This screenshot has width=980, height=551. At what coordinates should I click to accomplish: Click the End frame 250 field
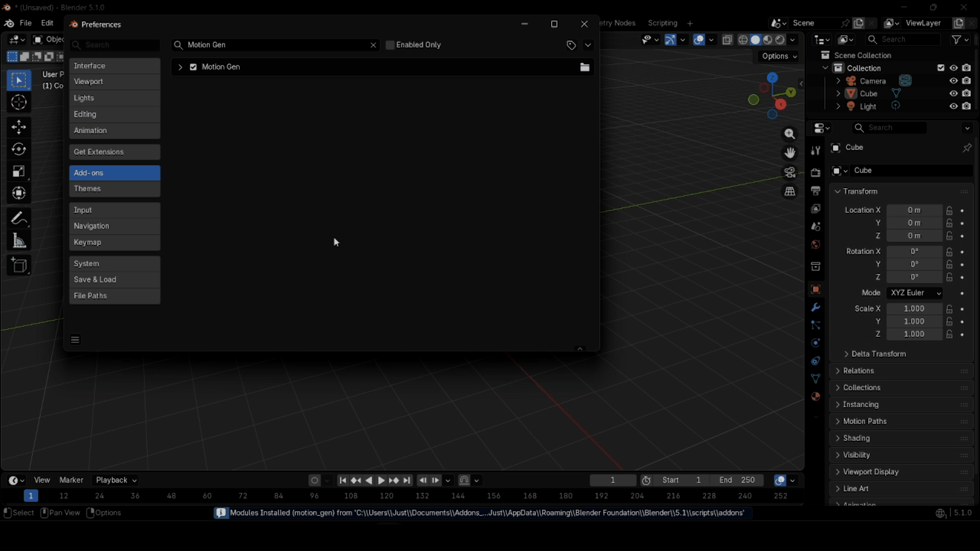pos(737,480)
